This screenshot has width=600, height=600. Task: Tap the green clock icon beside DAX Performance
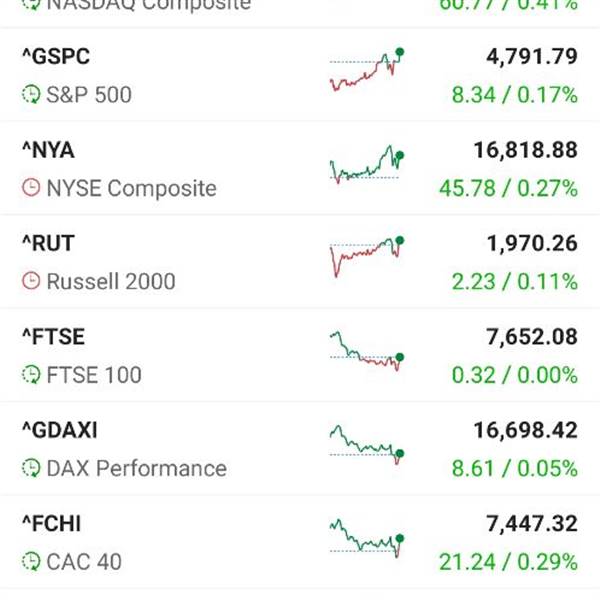[31, 468]
